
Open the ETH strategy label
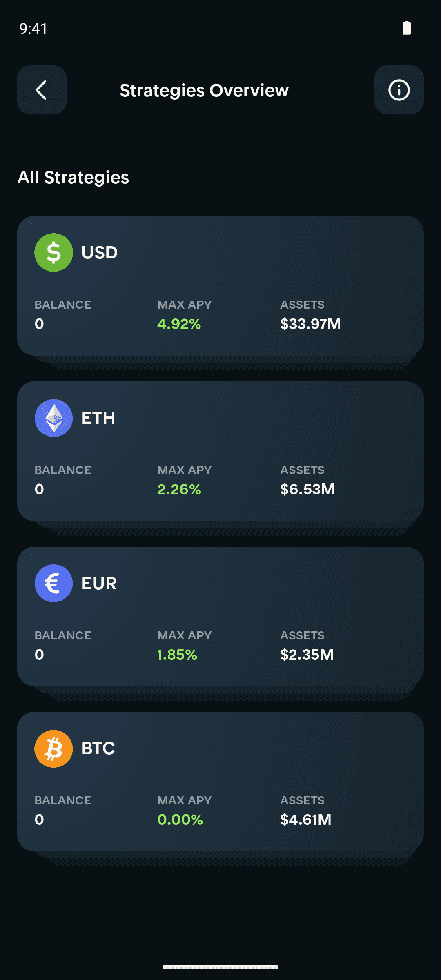tap(98, 418)
